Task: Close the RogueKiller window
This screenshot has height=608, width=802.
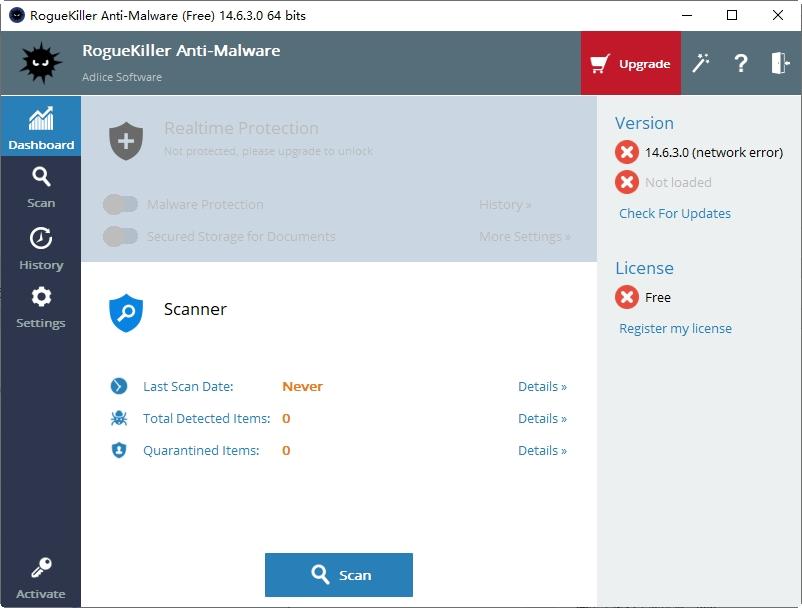Action: (777, 15)
